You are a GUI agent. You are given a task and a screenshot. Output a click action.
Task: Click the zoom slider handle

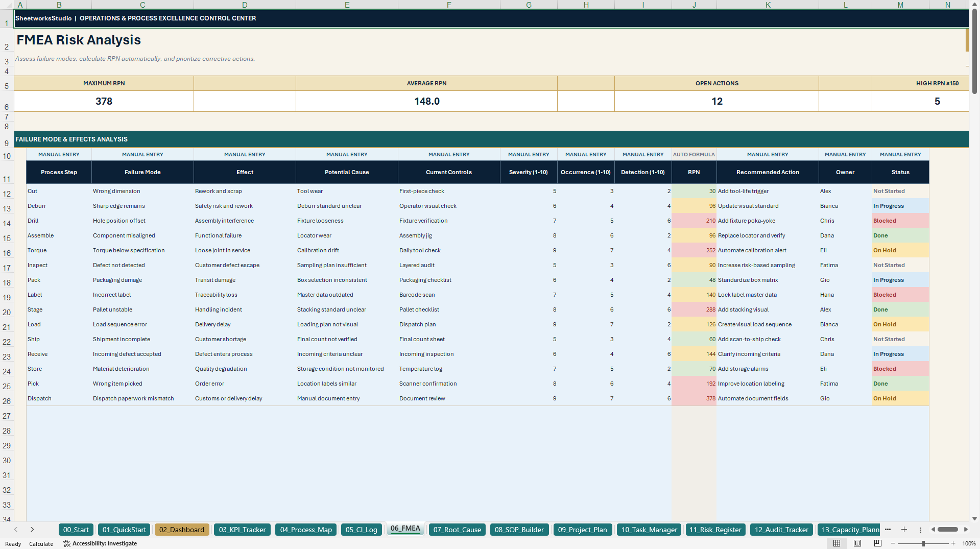(923, 543)
